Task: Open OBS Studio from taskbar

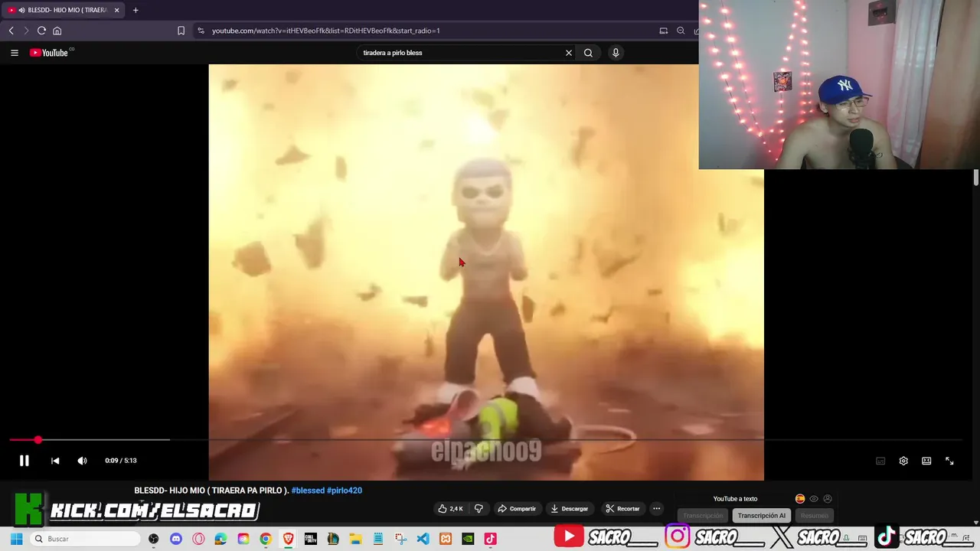Action: [x=154, y=539]
